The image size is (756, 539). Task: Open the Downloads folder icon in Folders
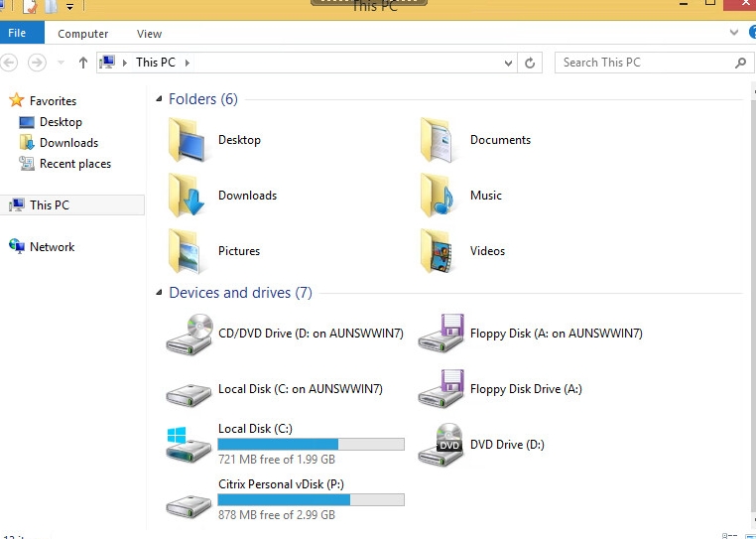pos(188,196)
